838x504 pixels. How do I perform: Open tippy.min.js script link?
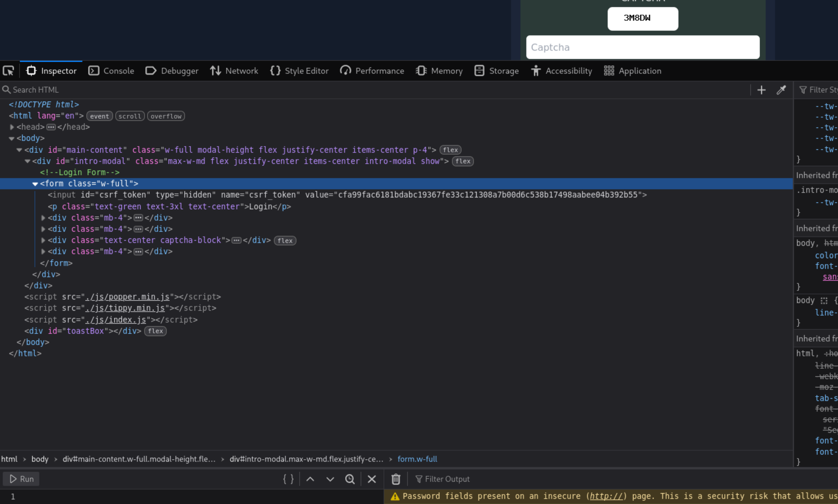[125, 308]
